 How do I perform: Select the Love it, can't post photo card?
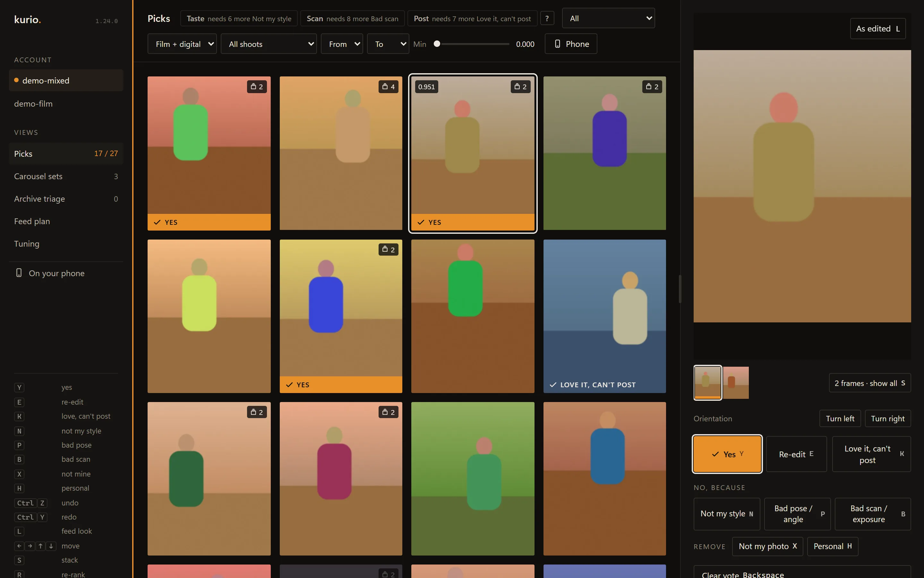coord(604,316)
